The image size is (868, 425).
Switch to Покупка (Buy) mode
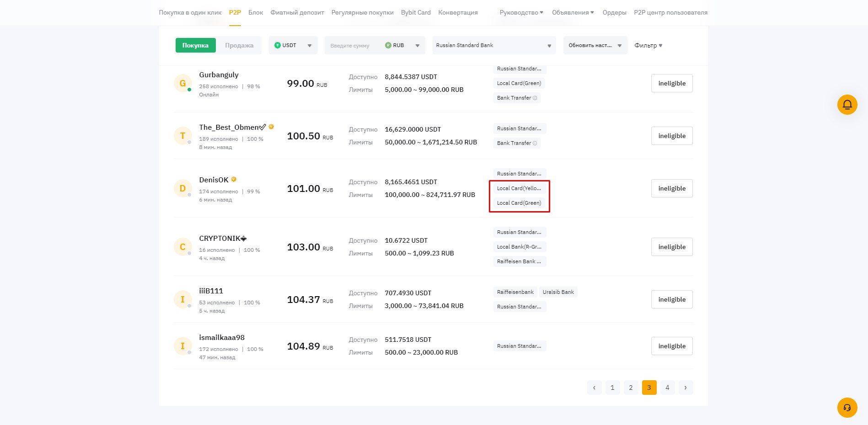point(195,45)
